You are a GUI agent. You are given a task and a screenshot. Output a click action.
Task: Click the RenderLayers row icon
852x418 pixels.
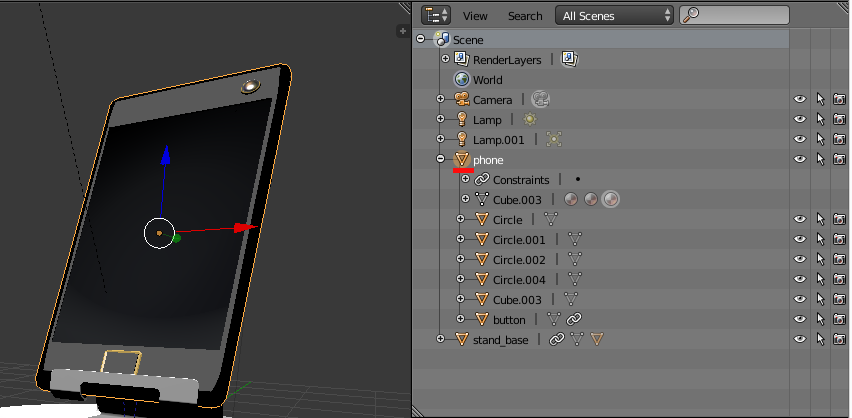click(x=461, y=59)
